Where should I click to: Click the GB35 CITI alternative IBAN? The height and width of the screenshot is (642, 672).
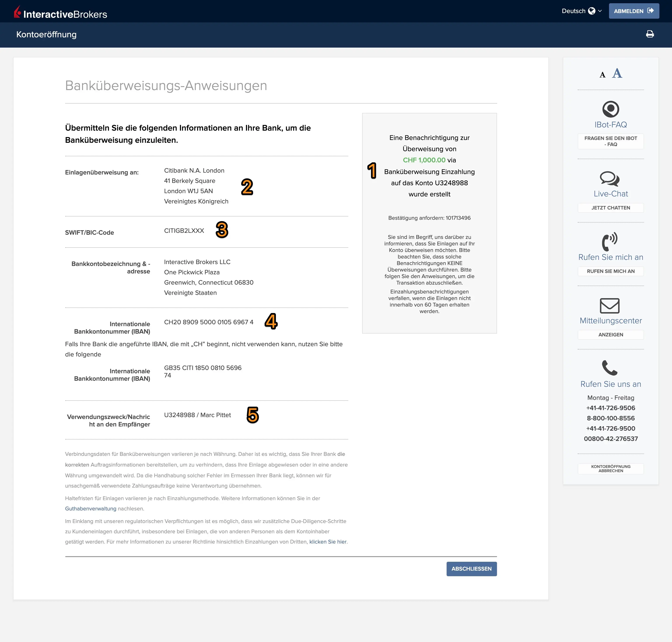pos(203,371)
